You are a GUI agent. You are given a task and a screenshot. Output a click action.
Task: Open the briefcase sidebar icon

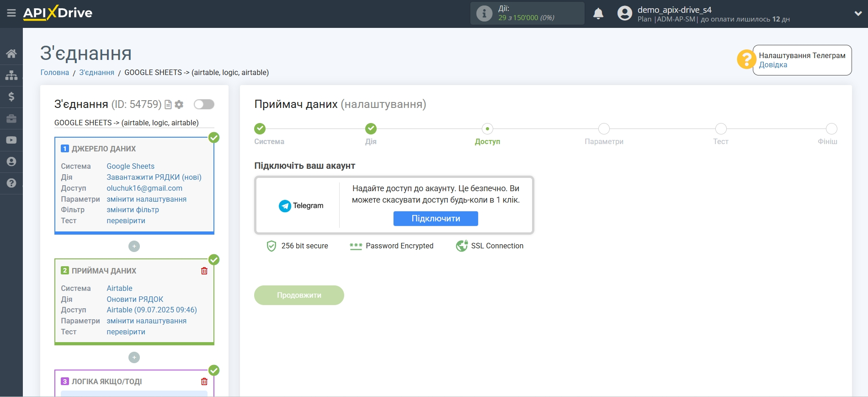click(11, 118)
